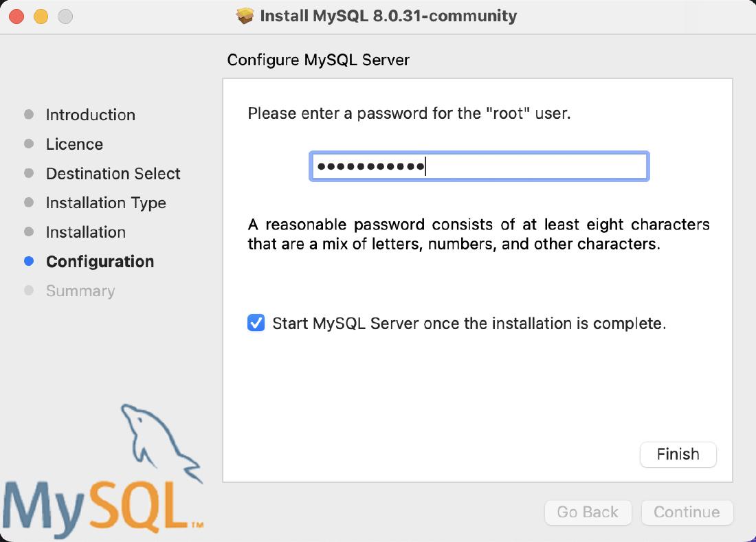Focus the root password input field
The image size is (756, 542).
point(478,167)
